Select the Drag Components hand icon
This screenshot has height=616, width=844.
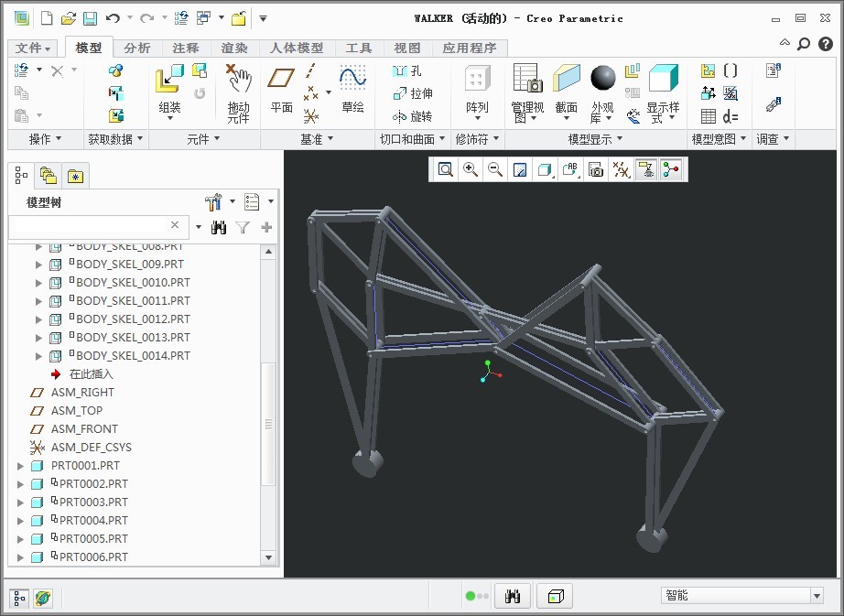click(239, 81)
